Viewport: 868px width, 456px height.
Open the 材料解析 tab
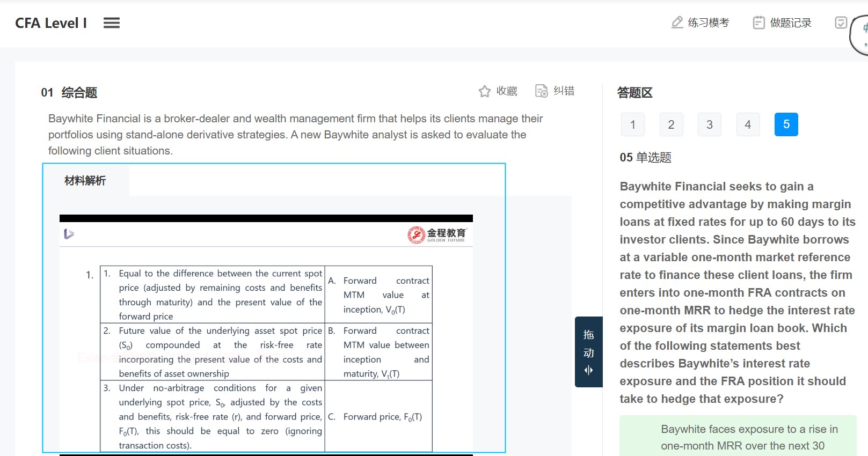pos(85,180)
